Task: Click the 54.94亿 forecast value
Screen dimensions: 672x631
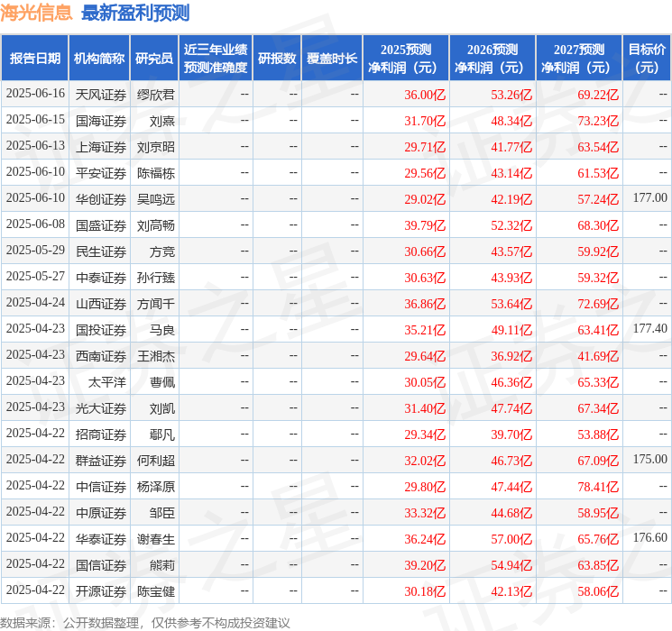Action: (511, 565)
